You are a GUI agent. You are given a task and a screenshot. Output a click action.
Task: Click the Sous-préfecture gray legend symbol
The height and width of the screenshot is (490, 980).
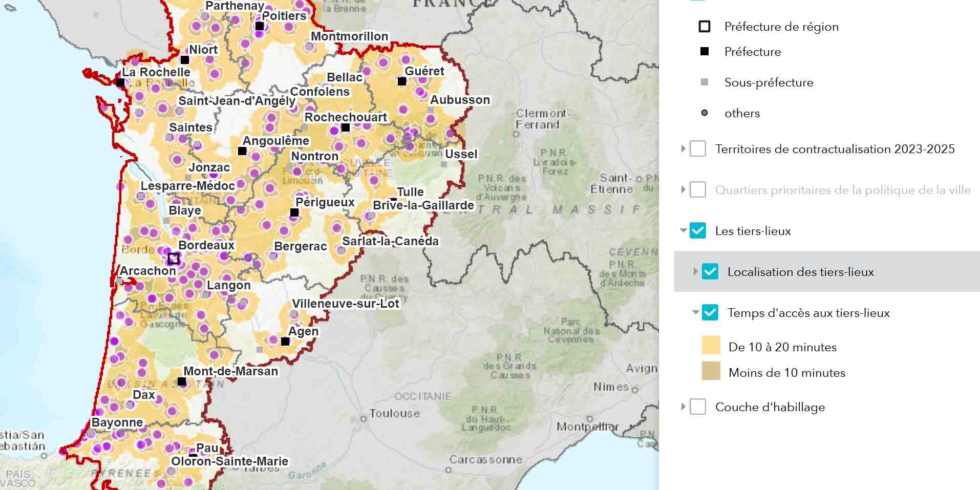705,82
